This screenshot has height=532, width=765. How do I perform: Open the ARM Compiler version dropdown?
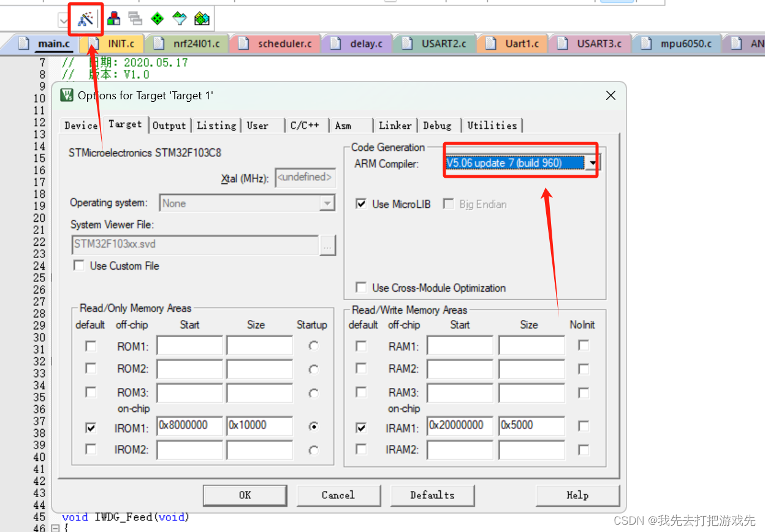click(592, 163)
